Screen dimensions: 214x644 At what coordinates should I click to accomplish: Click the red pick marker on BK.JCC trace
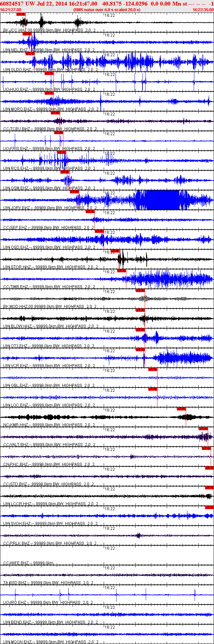pyautogui.click(x=21, y=14)
